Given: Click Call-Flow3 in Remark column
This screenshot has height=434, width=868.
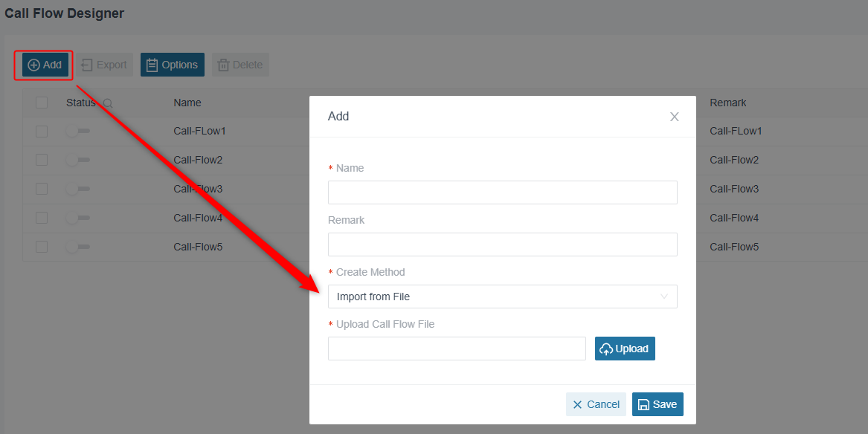Looking at the screenshot, I should pyautogui.click(x=734, y=189).
